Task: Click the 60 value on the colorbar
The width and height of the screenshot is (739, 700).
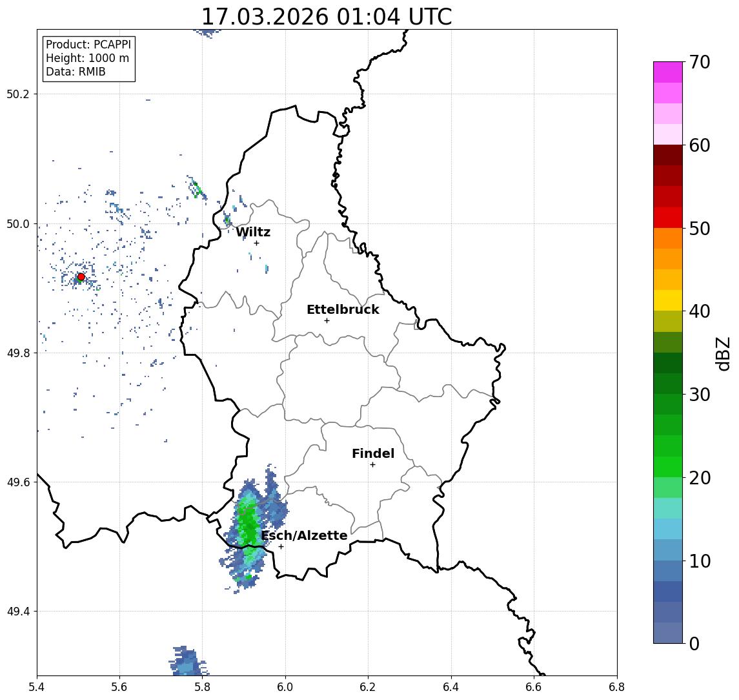Action: point(700,146)
